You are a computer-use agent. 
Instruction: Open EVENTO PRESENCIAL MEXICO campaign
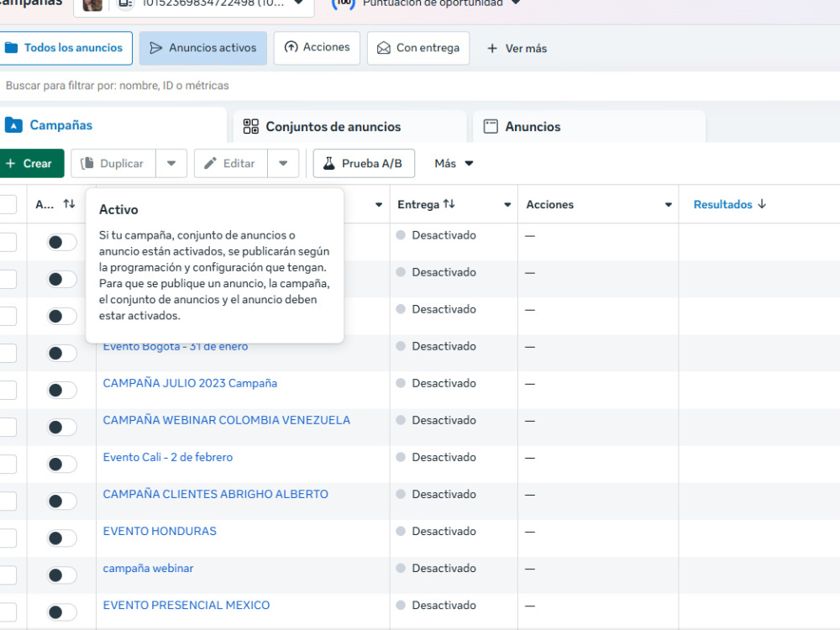click(186, 606)
